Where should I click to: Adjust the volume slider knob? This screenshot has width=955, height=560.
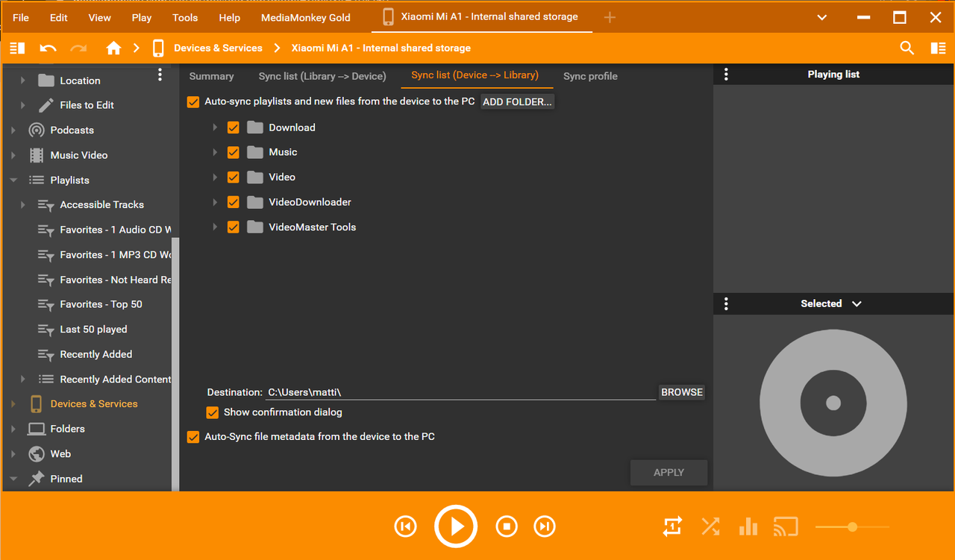pos(852,527)
